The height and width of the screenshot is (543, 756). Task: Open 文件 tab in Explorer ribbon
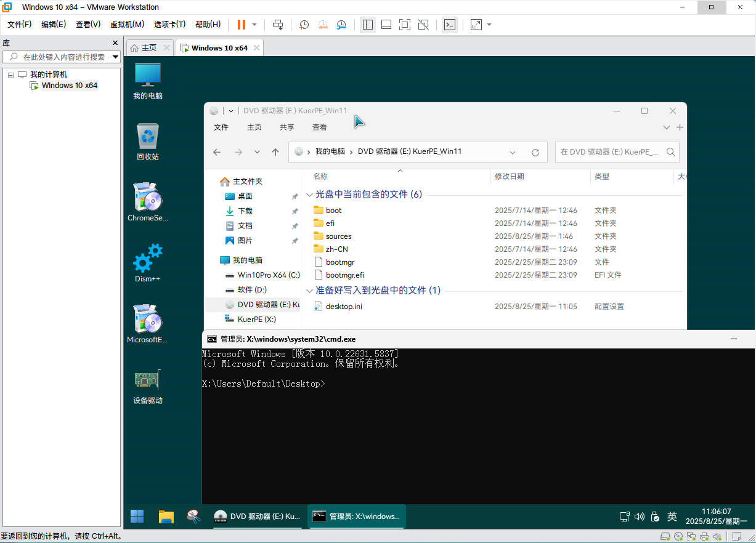pos(221,127)
